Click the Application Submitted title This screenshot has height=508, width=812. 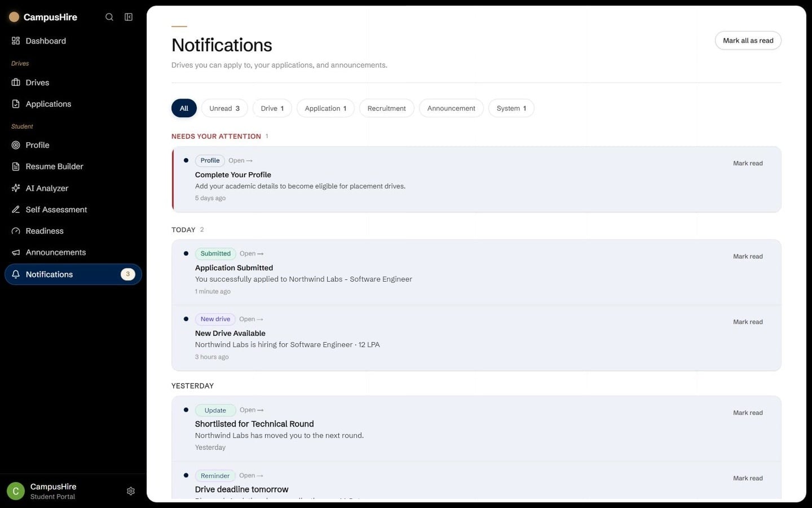[x=234, y=268]
